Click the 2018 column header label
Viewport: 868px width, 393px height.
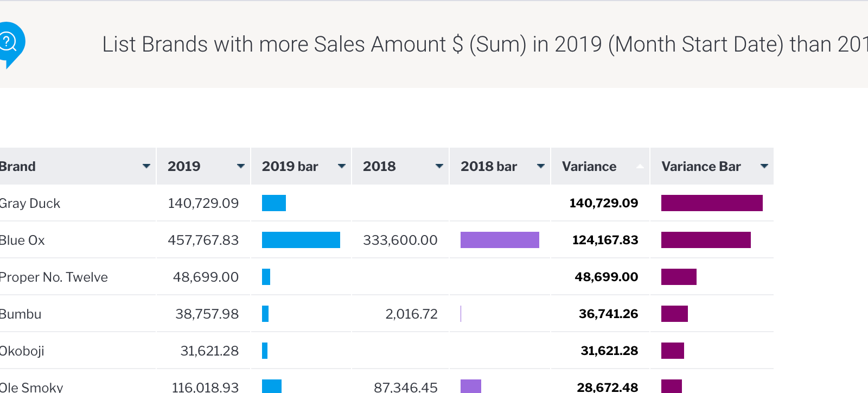tap(379, 167)
